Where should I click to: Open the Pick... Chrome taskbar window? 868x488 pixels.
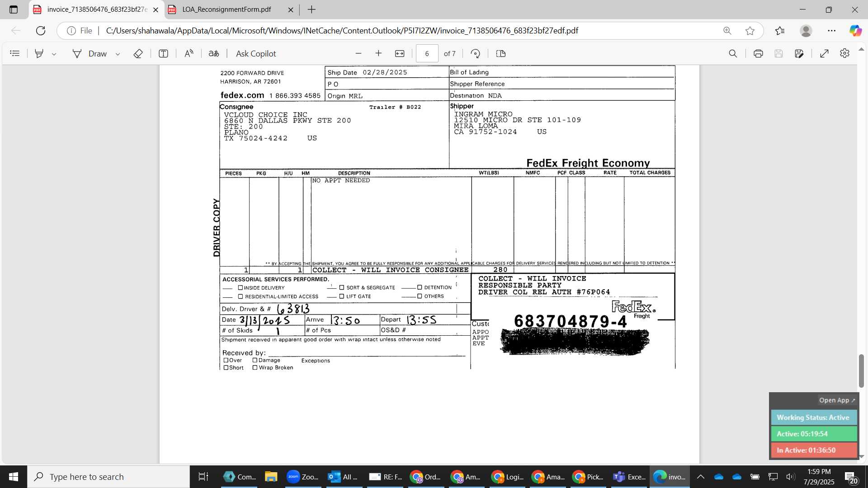point(588,477)
